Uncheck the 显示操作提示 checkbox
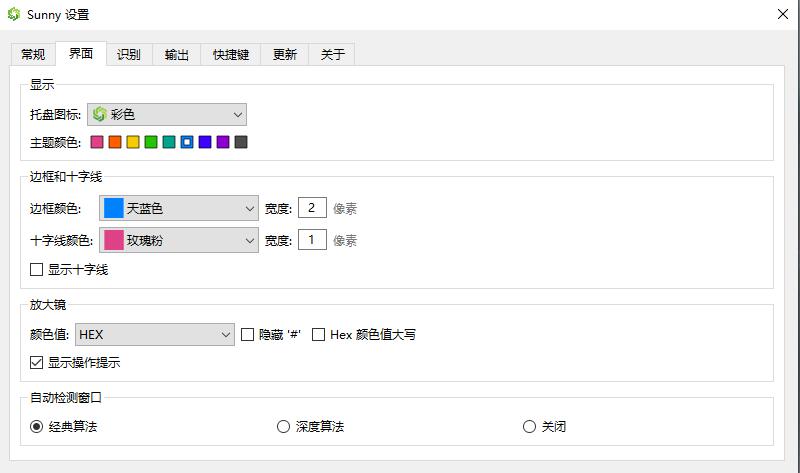Viewport: 800px width, 473px height. coord(37,362)
